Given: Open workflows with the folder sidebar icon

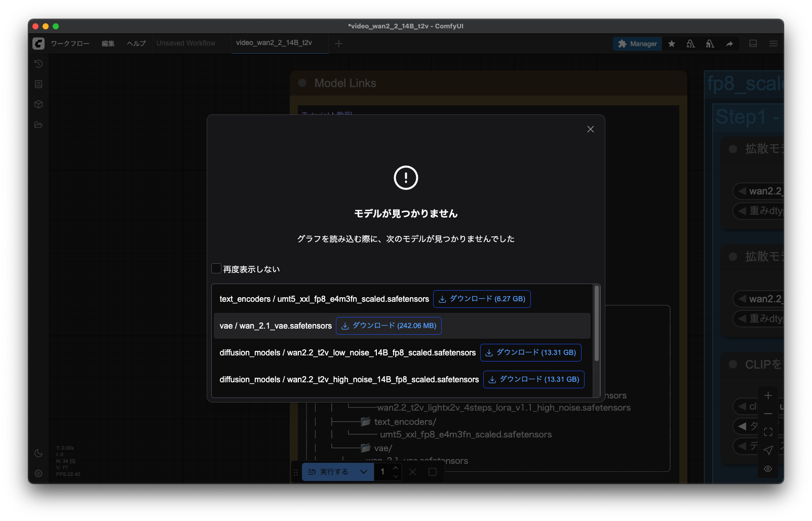Looking at the screenshot, I should coord(38,124).
